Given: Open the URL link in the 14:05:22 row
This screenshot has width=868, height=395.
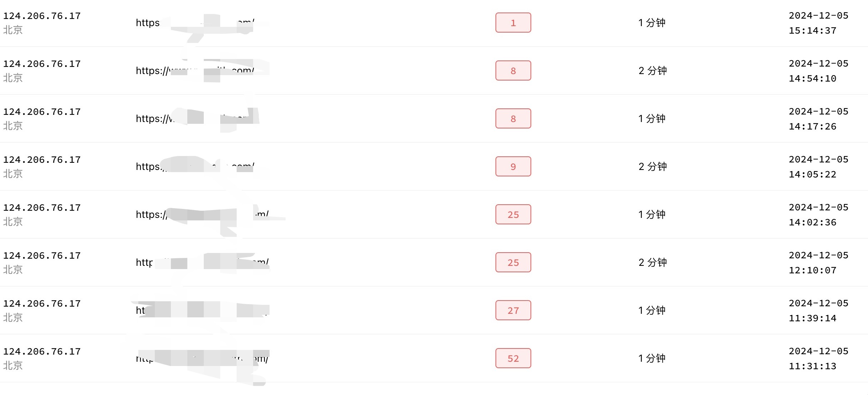Looking at the screenshot, I should tap(148, 167).
